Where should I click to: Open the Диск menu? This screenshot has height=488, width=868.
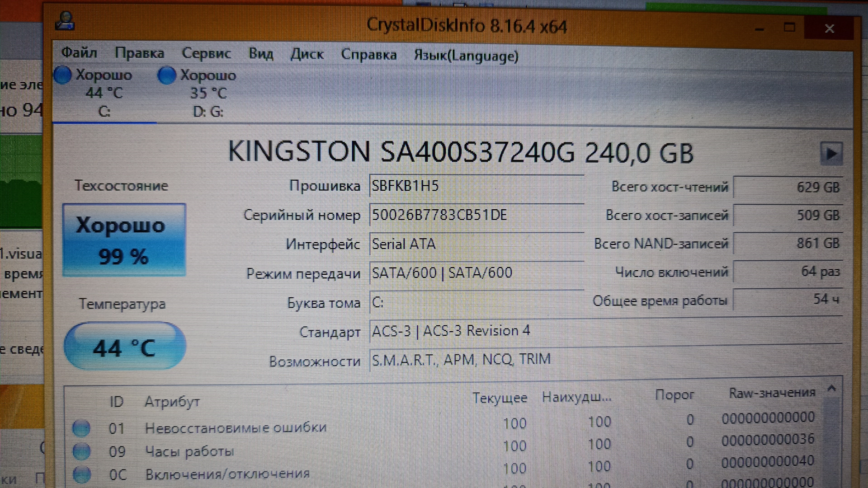[307, 55]
